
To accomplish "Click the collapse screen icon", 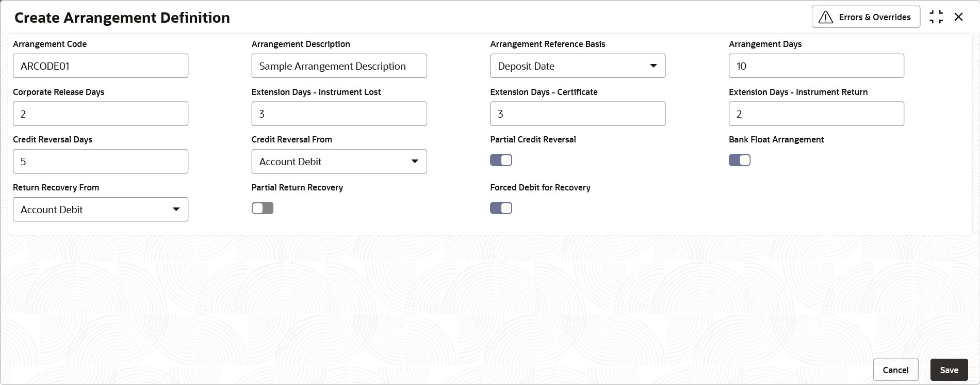I will [x=936, y=17].
